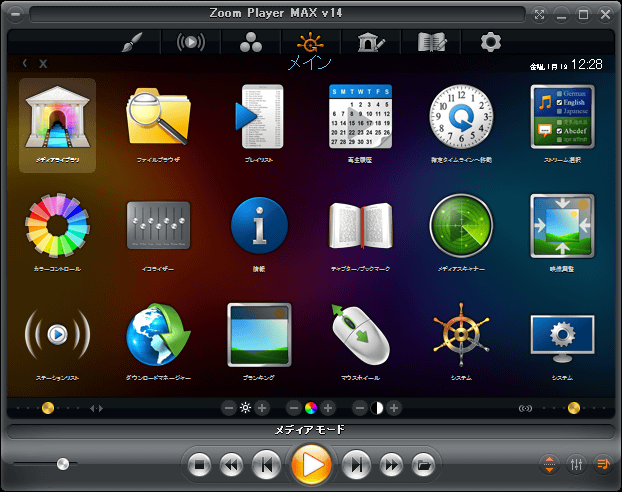Click the volume slider handle
Screen dimensions: 622x492
click(x=63, y=463)
